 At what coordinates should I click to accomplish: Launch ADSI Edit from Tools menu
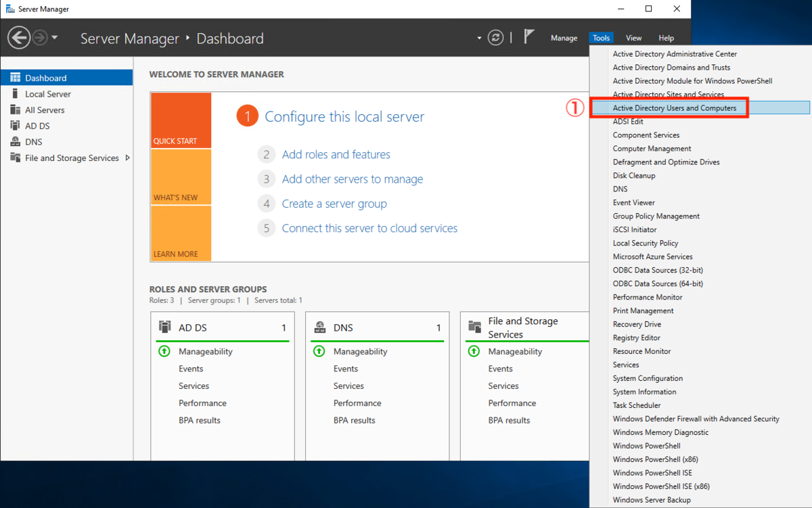tap(700, 121)
